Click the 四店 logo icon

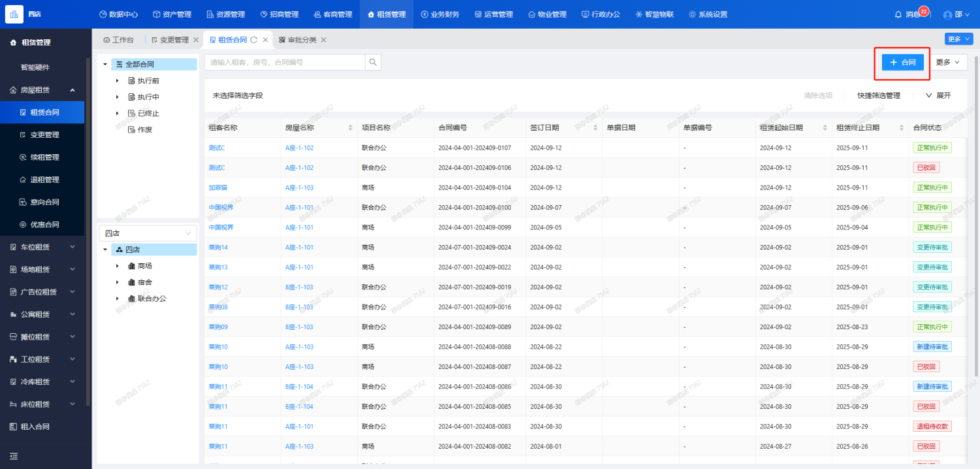14,14
